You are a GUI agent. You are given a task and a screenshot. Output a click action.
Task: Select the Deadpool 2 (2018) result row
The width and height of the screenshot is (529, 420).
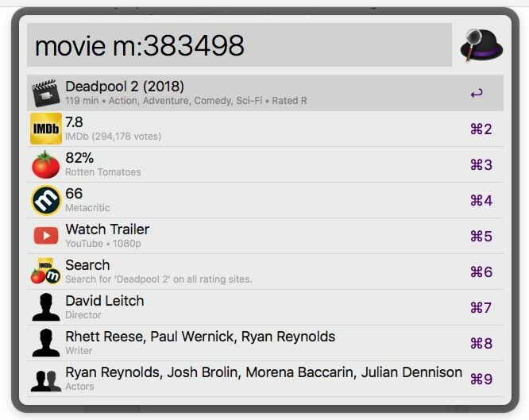(x=264, y=93)
